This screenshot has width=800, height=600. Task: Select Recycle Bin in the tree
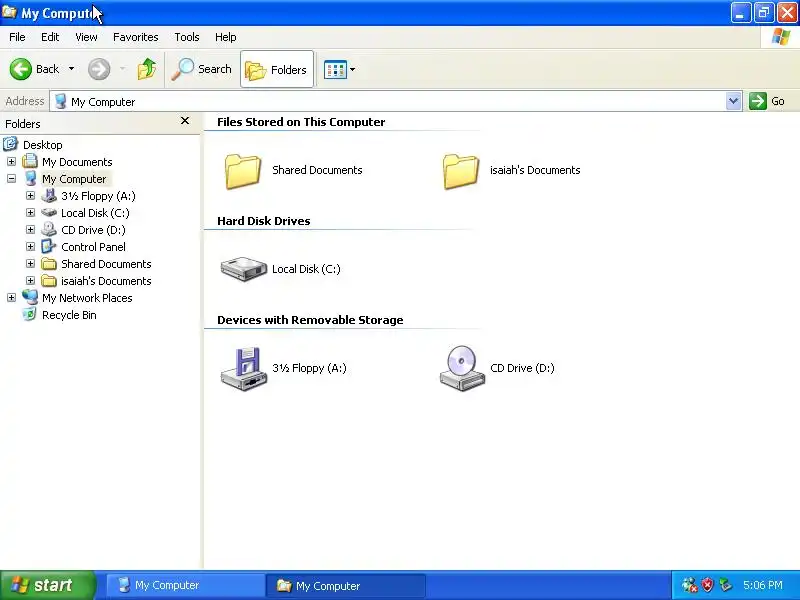[69, 315]
